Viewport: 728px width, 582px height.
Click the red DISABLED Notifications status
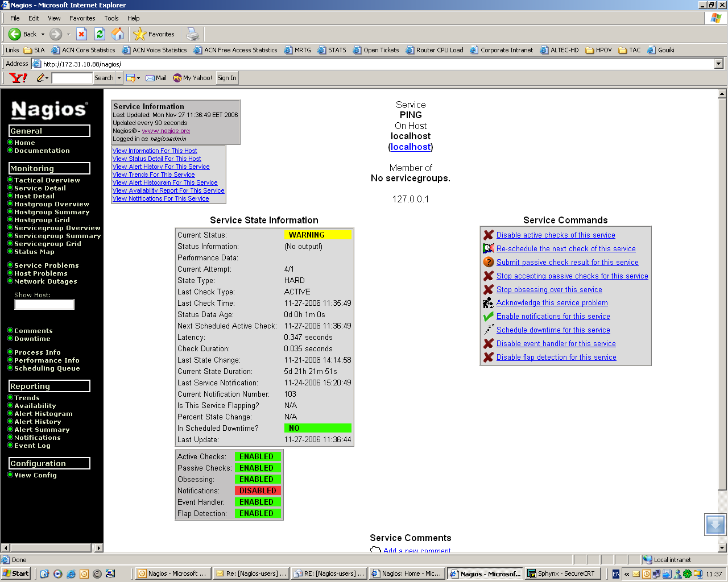[x=258, y=490]
